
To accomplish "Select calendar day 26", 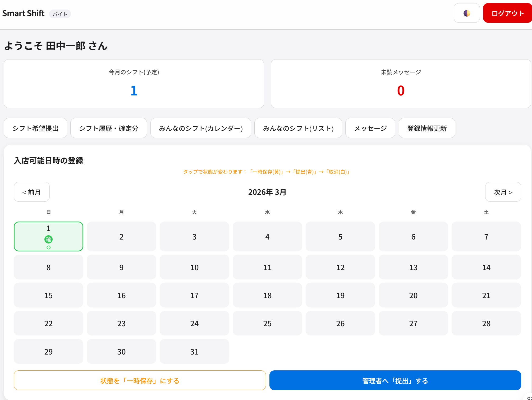I will [340, 323].
